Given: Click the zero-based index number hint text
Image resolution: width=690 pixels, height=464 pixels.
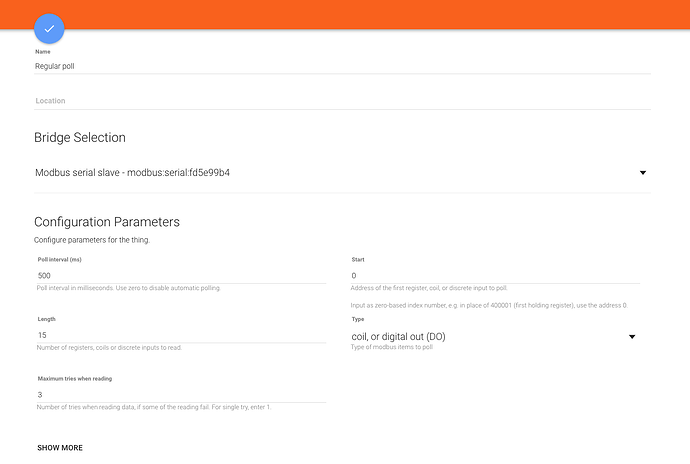Looking at the screenshot, I should (x=495, y=305).
